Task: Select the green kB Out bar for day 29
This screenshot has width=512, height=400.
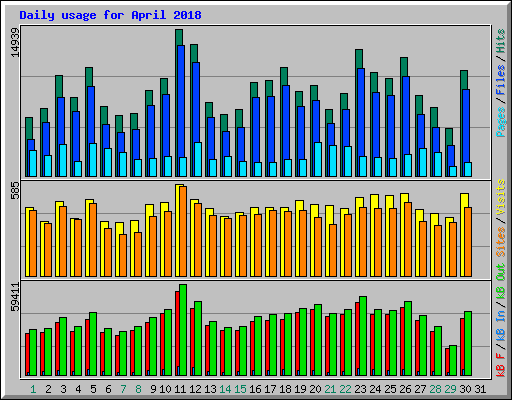Action: (x=453, y=361)
